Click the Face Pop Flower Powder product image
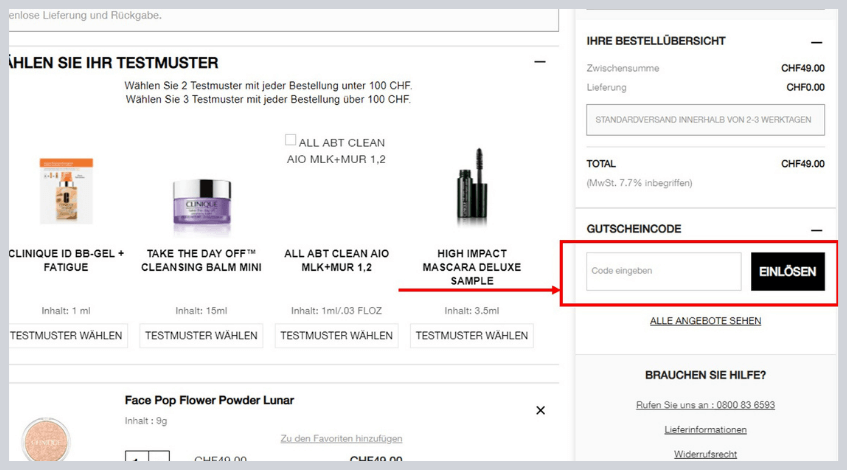 46,439
